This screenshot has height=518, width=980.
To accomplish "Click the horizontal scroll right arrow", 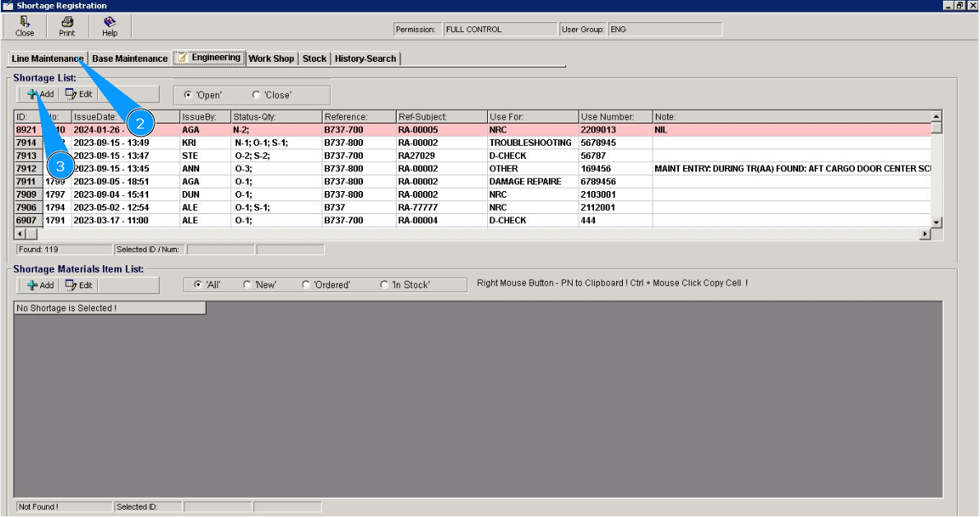I will pyautogui.click(x=925, y=234).
